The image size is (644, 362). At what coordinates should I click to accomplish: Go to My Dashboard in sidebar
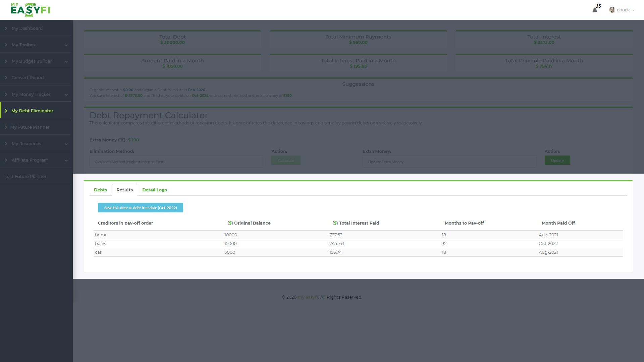click(x=27, y=28)
